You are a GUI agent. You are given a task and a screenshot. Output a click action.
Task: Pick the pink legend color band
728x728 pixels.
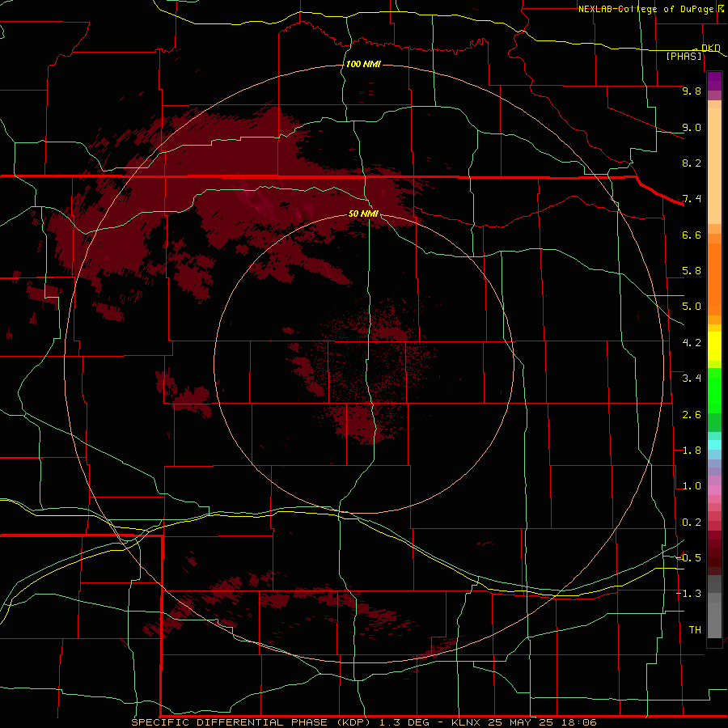coord(714,490)
